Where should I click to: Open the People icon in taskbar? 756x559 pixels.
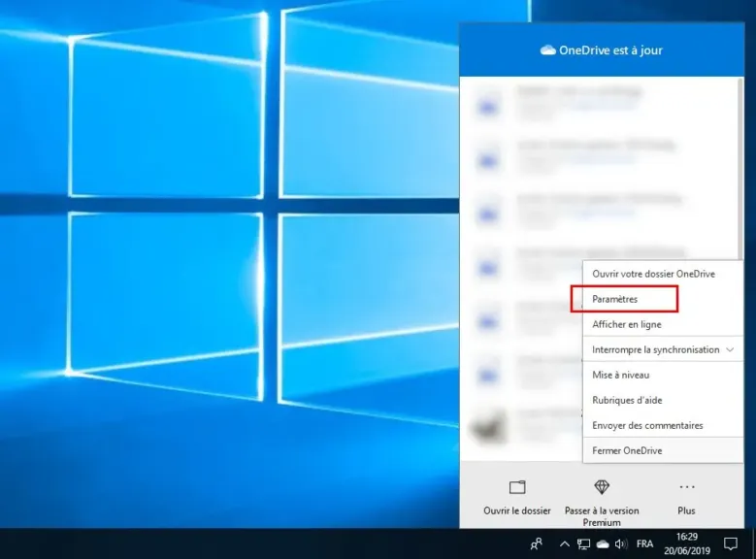(x=536, y=544)
